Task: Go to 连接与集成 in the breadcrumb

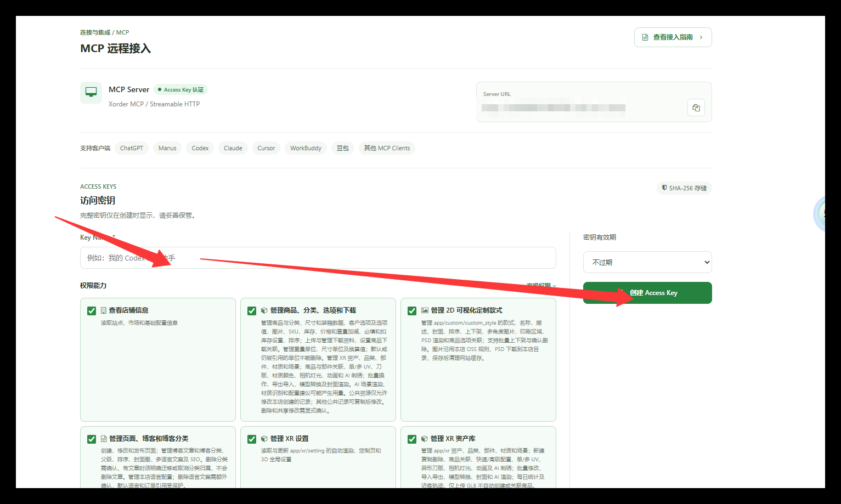Action: coord(95,32)
